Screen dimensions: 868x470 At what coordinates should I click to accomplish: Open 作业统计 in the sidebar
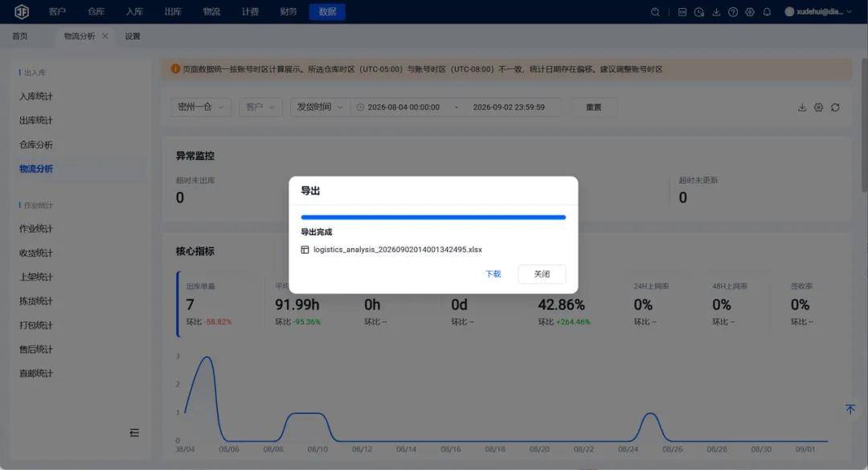pyautogui.click(x=36, y=229)
